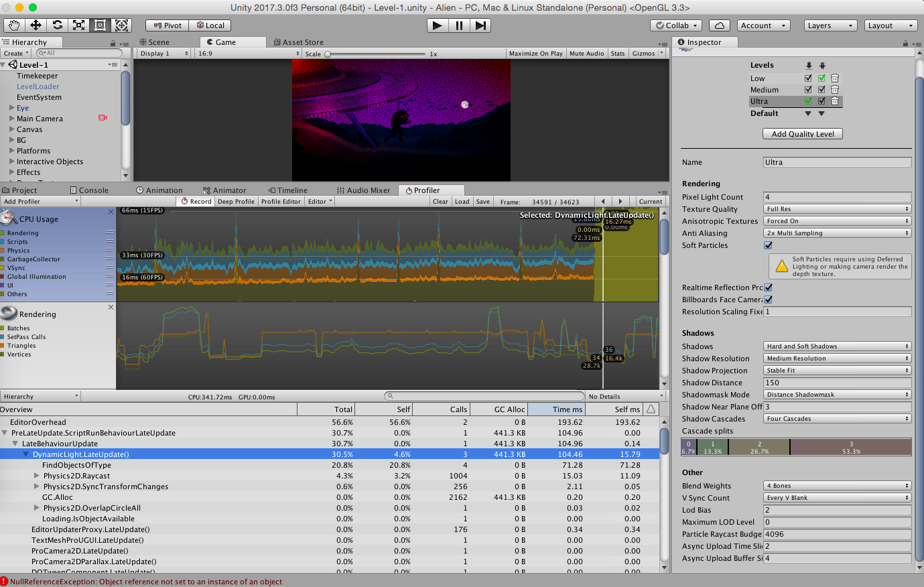This screenshot has height=587, width=924.
Task: Lock the Inspector panel
Action: click(906, 43)
